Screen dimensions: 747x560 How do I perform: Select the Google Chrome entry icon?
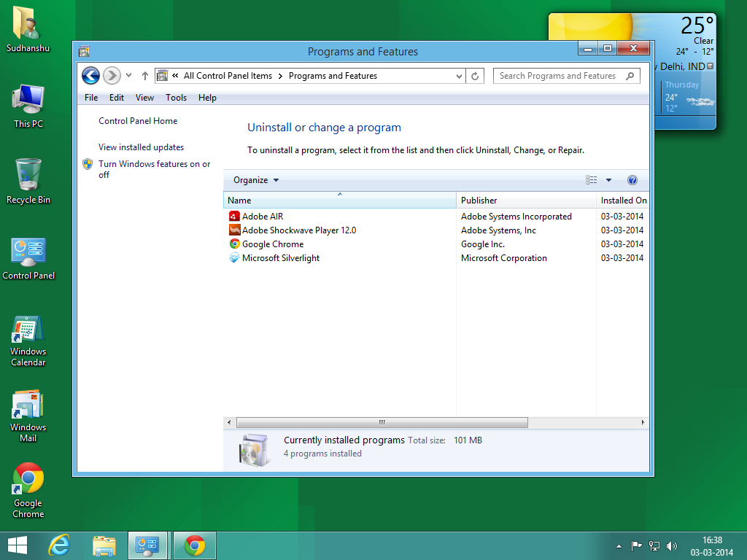click(x=236, y=244)
